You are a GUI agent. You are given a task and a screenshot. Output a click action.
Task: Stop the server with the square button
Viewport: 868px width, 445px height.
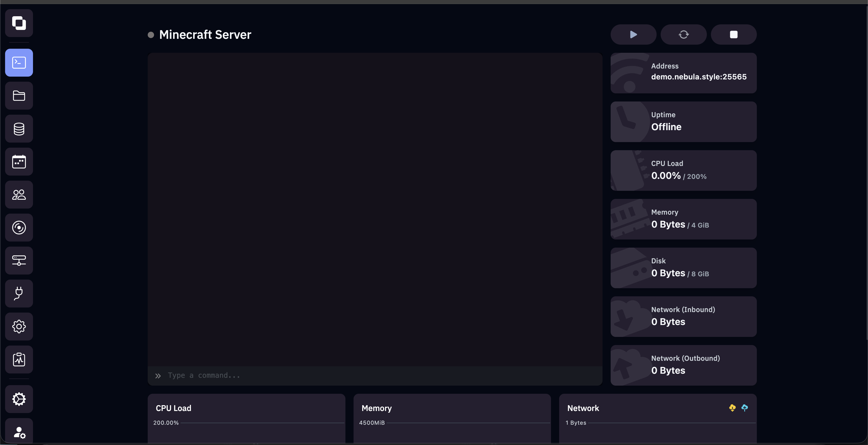733,34
